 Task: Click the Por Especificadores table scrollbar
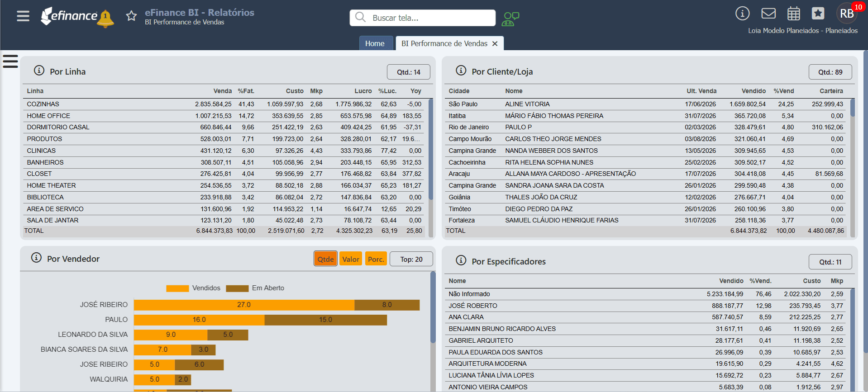[x=853, y=340]
